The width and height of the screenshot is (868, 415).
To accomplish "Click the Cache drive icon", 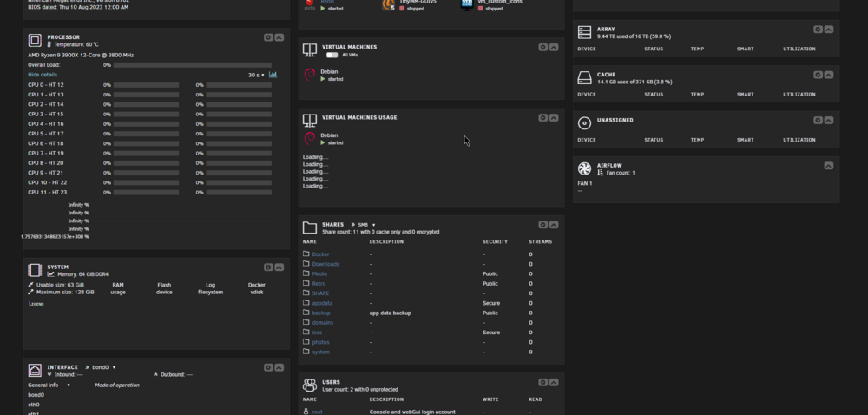I will tap(584, 77).
